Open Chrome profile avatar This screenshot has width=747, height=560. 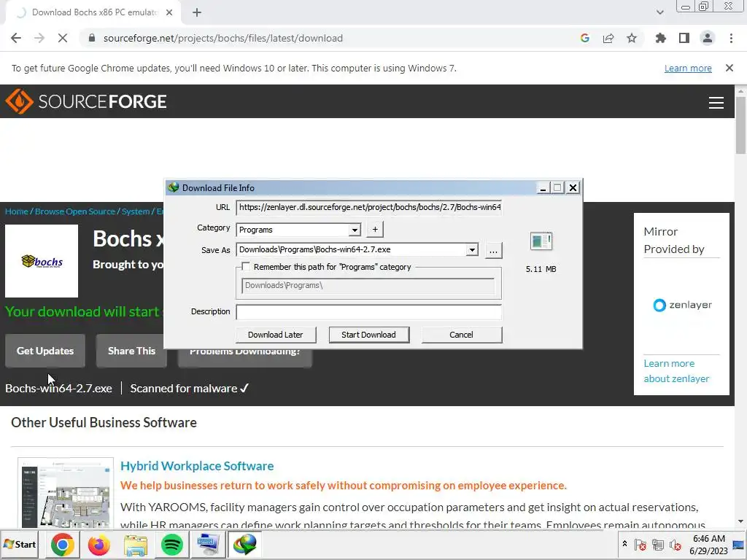coord(707,38)
